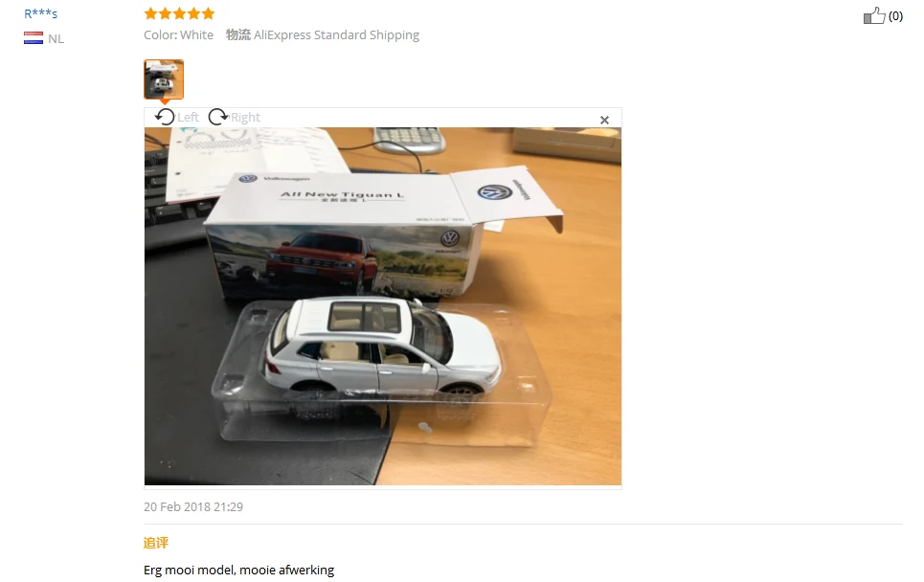The width and height of the screenshot is (924, 582).
Task: Click the 物流 logistics label
Action: 238,34
